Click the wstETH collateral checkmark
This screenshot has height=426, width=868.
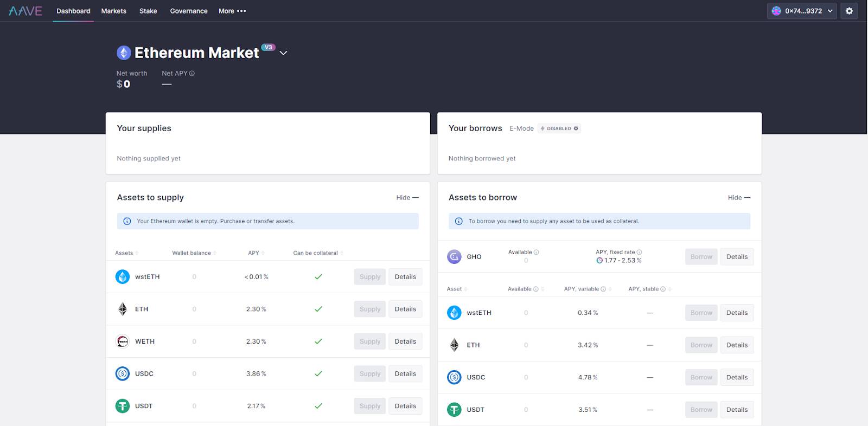pyautogui.click(x=318, y=276)
